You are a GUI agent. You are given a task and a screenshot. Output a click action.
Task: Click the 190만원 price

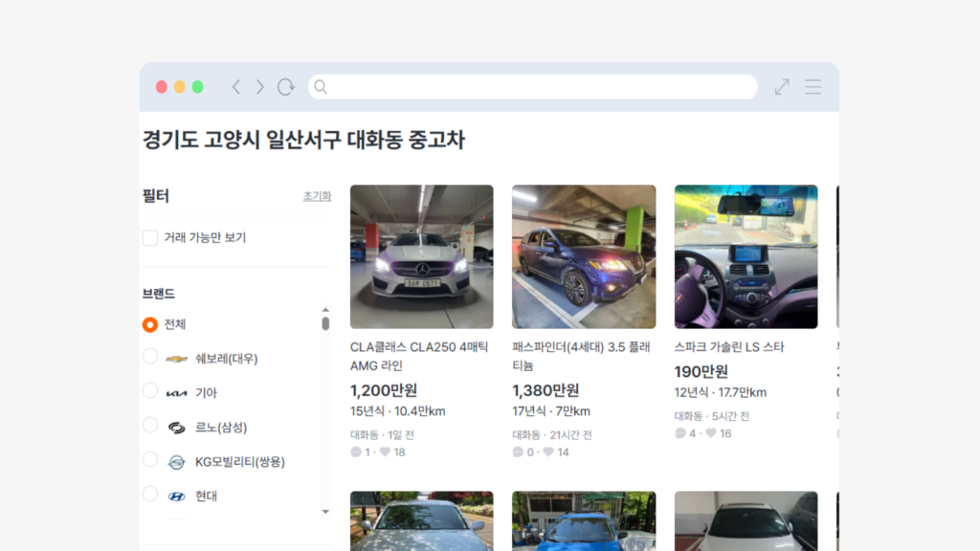pos(702,372)
